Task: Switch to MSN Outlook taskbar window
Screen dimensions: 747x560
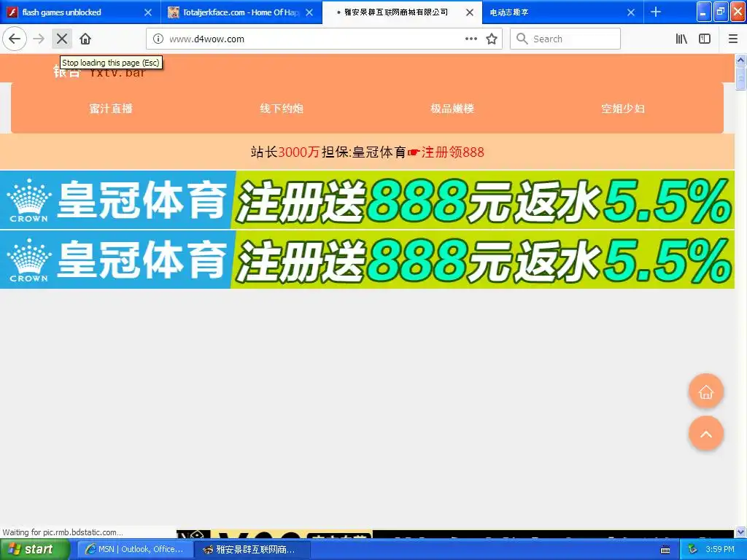Action: (x=134, y=550)
